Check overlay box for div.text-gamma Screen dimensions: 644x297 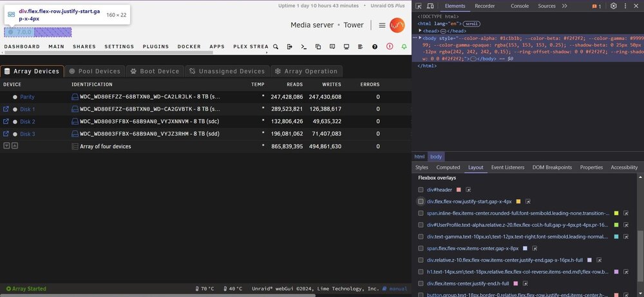pyautogui.click(x=421, y=236)
